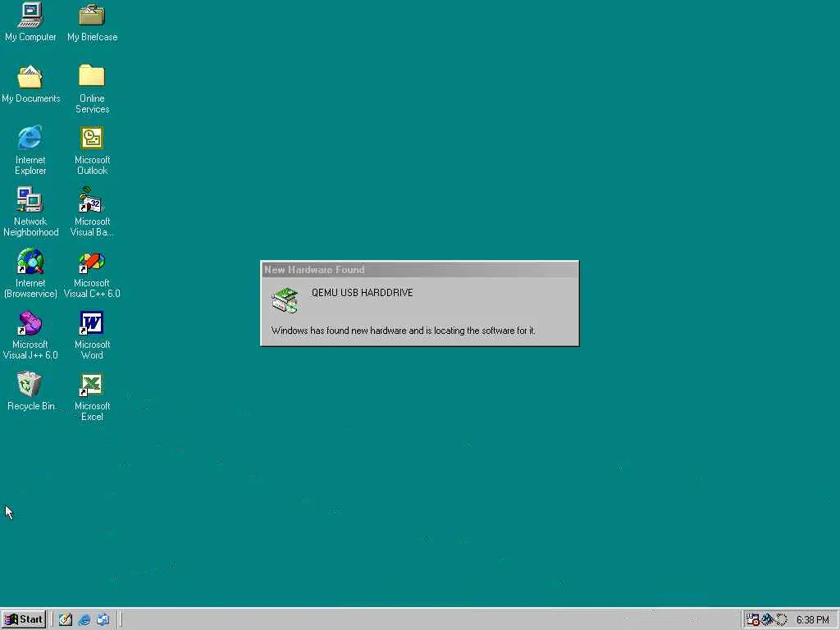Click the QEMU USB HARDDRIVE text
This screenshot has width=840, height=630.
pyautogui.click(x=362, y=293)
